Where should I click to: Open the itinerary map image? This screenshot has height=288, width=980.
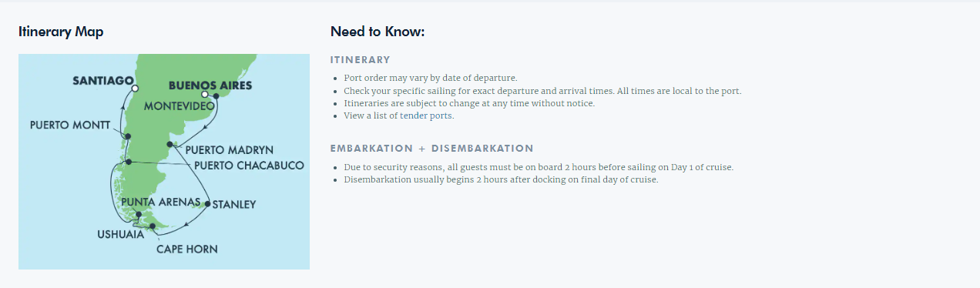coord(164,162)
